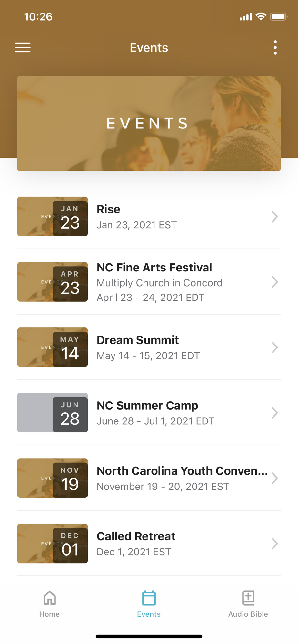Expand NC Fine Arts Festival chevron

(274, 282)
